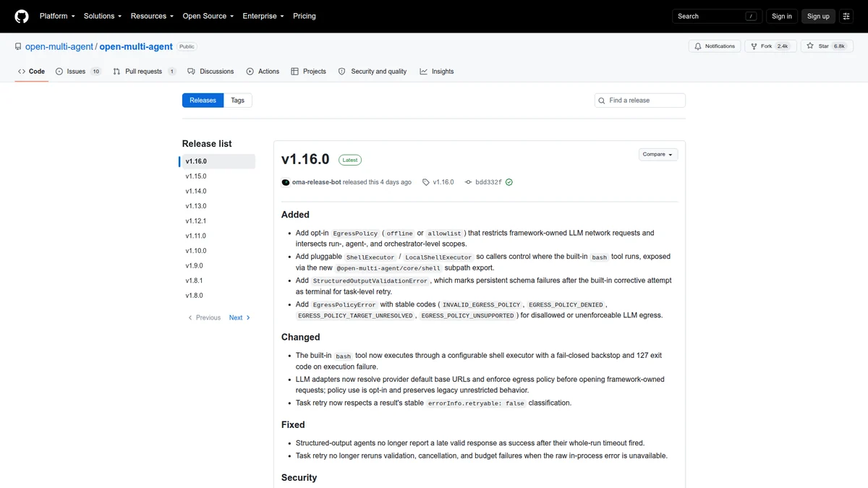Open the Actions tab
The image size is (868, 488).
[263, 72]
